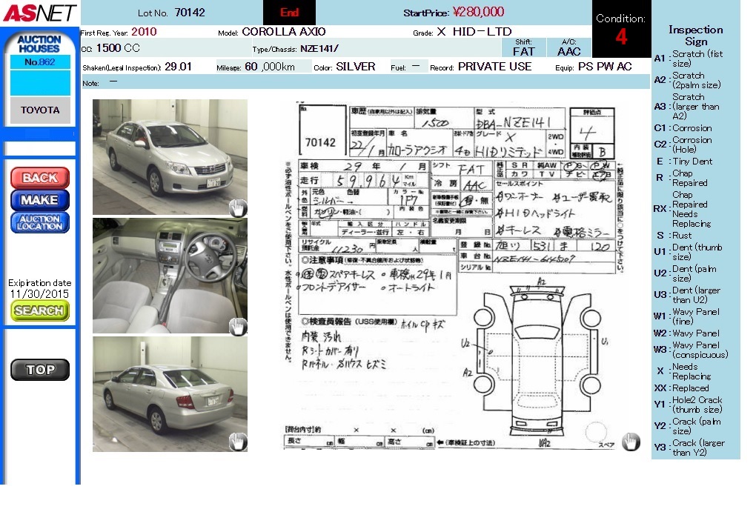Select auction house No.862 link
Viewport: 756px width, 532px height.
pos(40,62)
